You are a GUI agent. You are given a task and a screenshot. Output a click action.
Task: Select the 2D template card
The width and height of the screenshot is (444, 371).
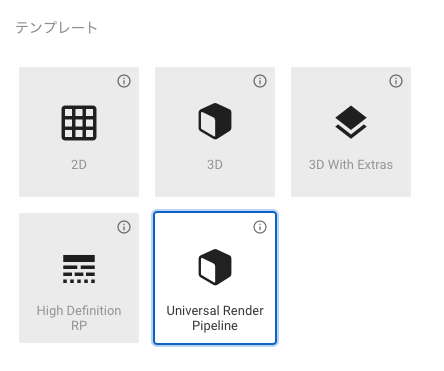pos(79,132)
